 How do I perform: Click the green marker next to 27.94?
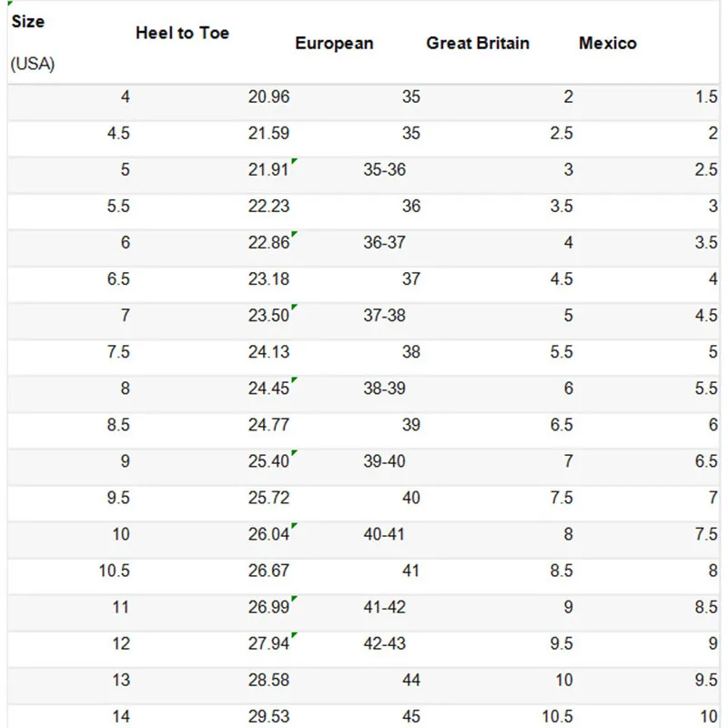[294, 635]
